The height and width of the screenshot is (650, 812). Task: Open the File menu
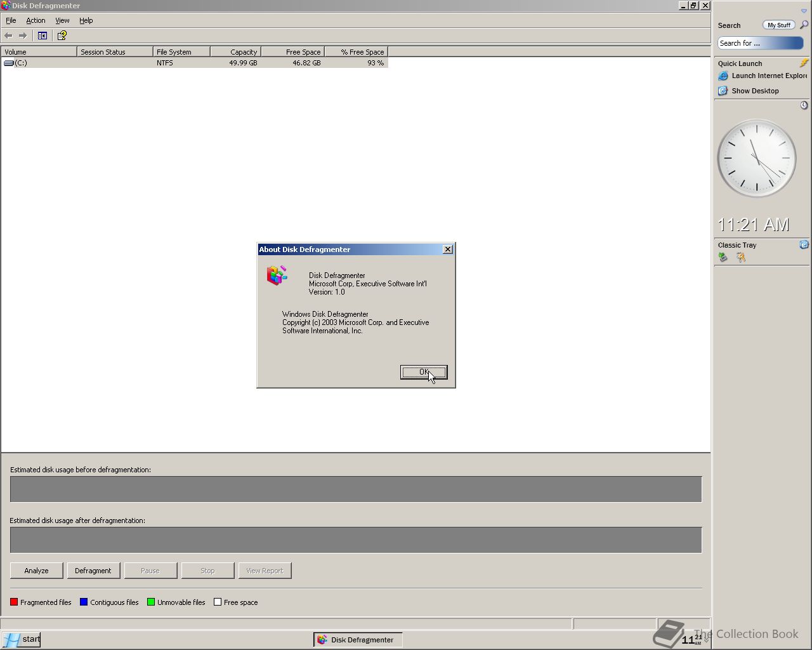[x=11, y=20]
